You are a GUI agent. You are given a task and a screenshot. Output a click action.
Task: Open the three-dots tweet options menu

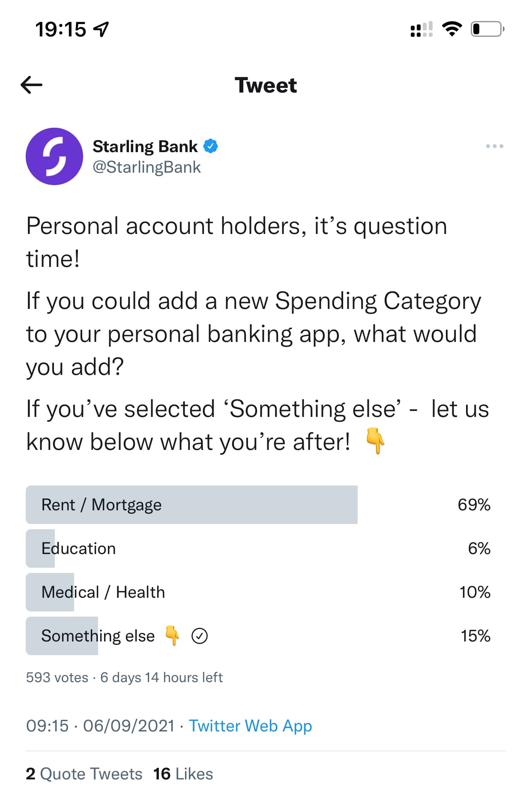[x=494, y=146]
